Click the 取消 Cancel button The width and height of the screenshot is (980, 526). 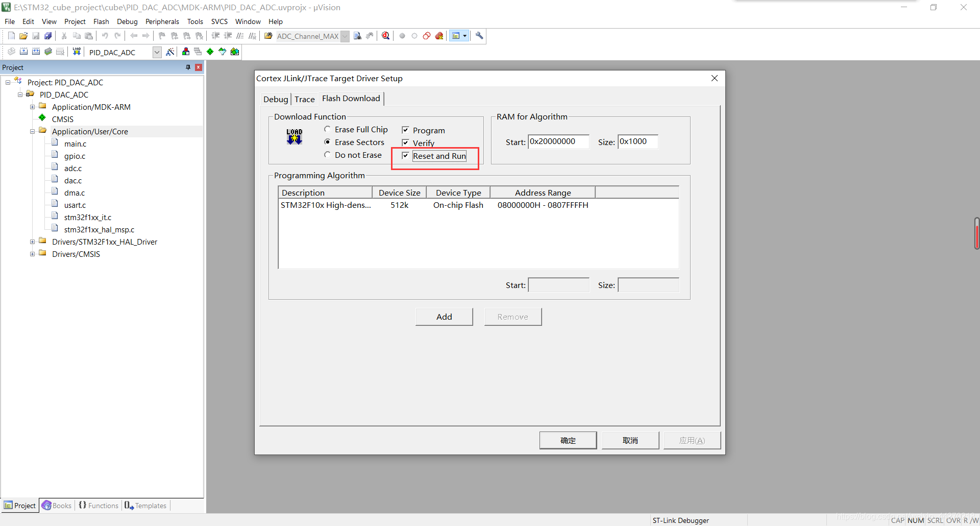630,440
